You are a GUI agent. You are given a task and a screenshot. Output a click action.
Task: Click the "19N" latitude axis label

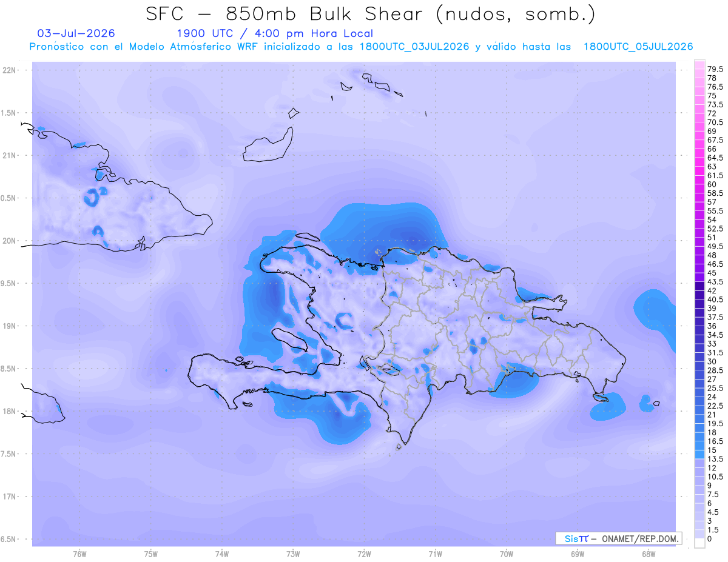tap(10, 326)
